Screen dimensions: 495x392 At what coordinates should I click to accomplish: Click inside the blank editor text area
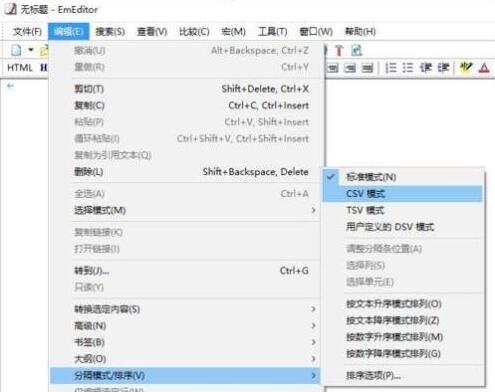(410, 123)
